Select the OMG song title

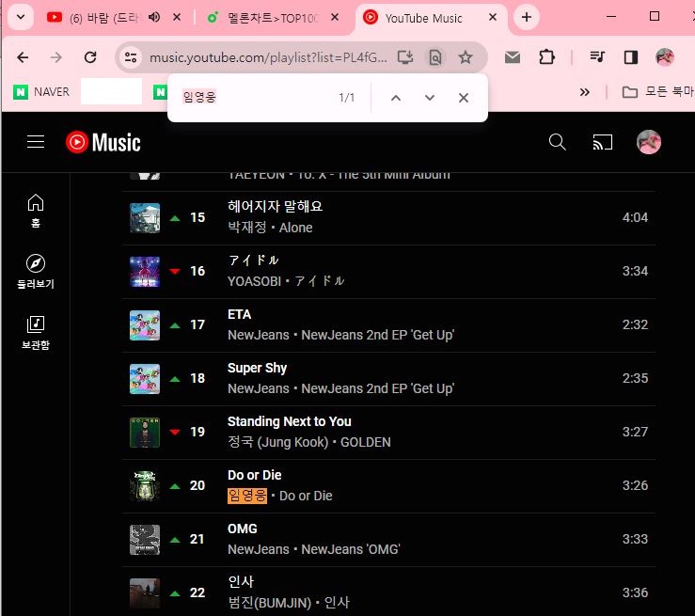(x=242, y=529)
